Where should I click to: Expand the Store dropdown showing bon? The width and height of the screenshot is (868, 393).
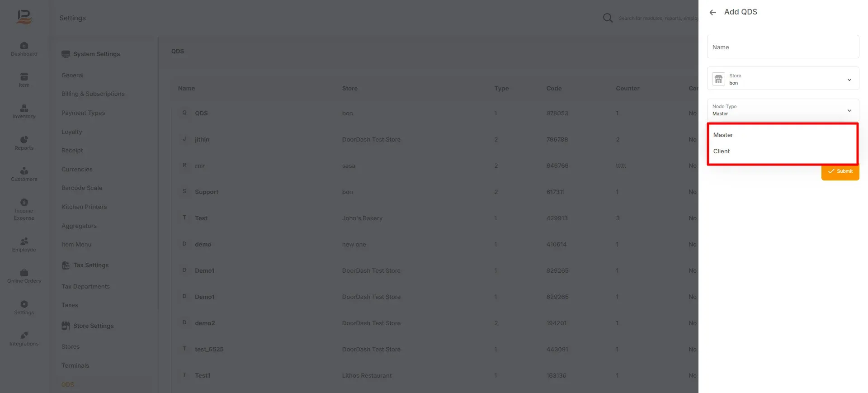pos(783,79)
